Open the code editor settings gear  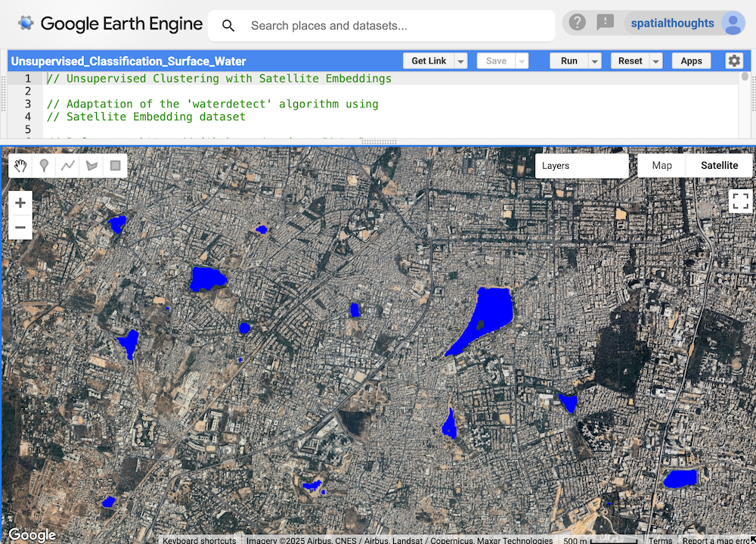[x=733, y=61]
